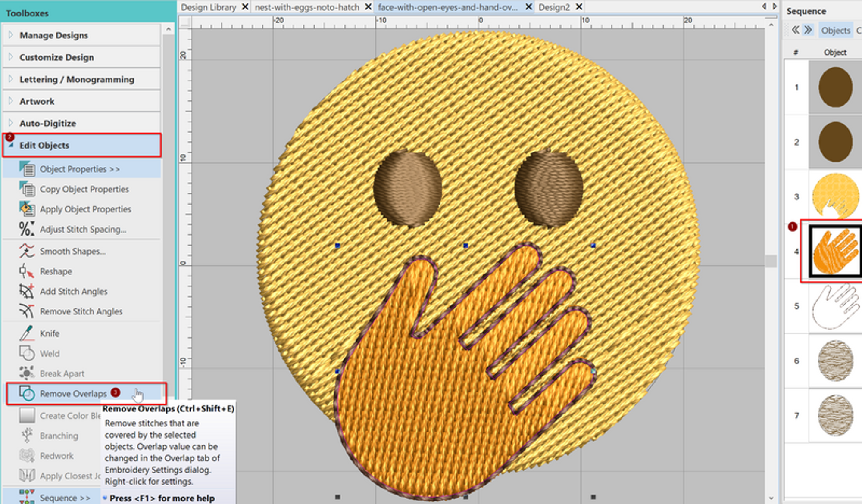The image size is (862, 504).
Task: Click the Apply Closest Join icon
Action: 27,476
